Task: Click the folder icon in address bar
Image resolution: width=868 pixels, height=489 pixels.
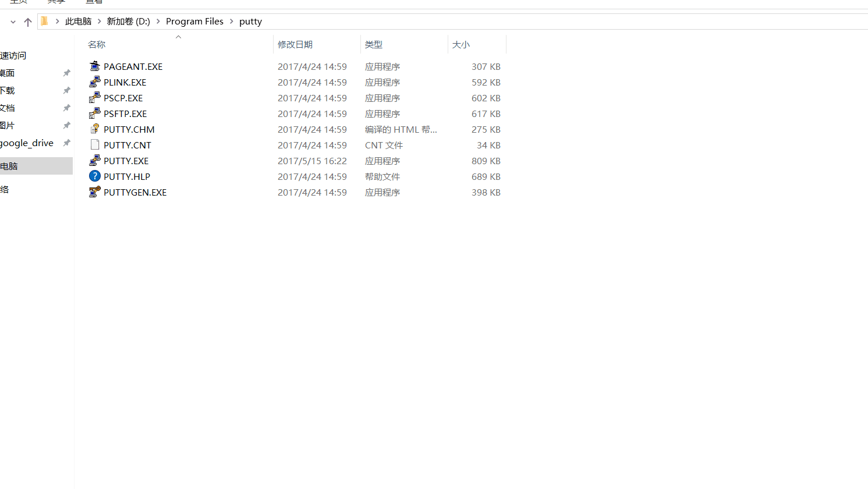Action: click(44, 21)
